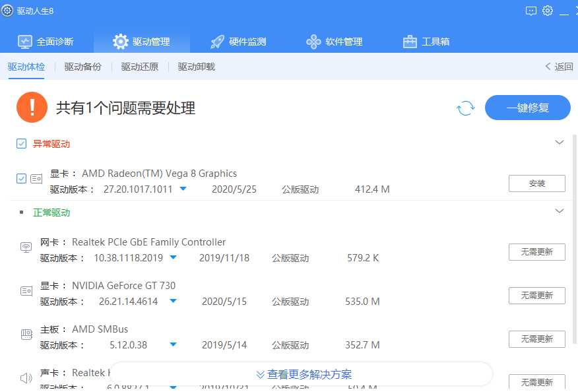
Task: Click the 工具箱 toolbox icon
Action: pos(410,42)
